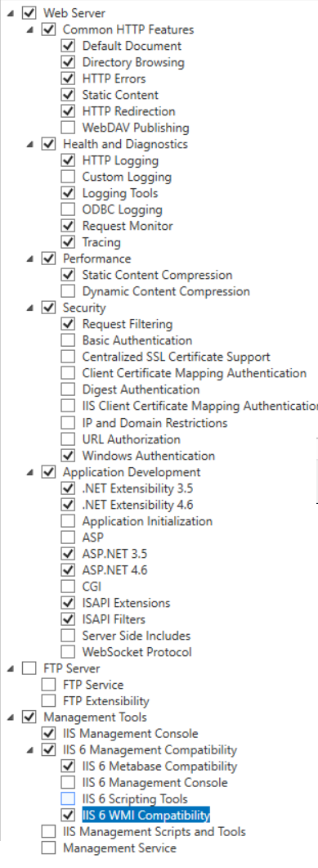The image size is (318, 868).
Task: Uncheck IIS 6 WMI Compatibility checkbox
Action: click(x=68, y=815)
